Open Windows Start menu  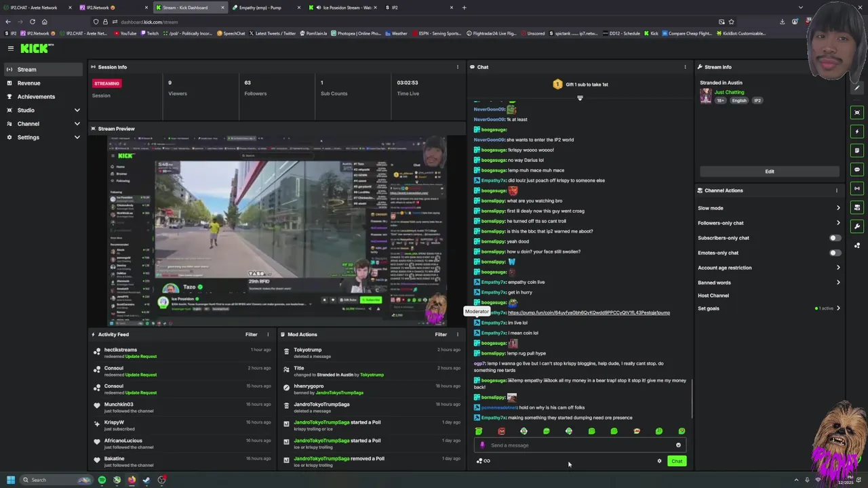(10, 480)
